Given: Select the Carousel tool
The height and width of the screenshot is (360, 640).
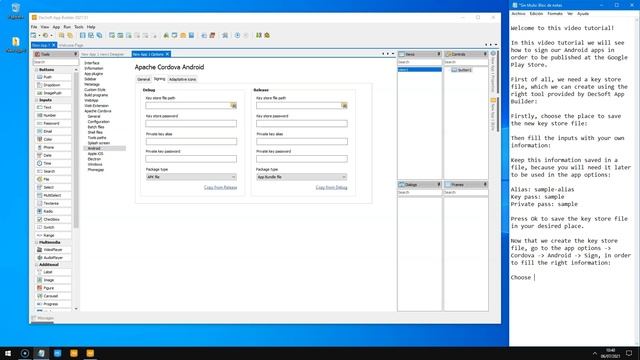Looking at the screenshot, I should [x=53, y=296].
